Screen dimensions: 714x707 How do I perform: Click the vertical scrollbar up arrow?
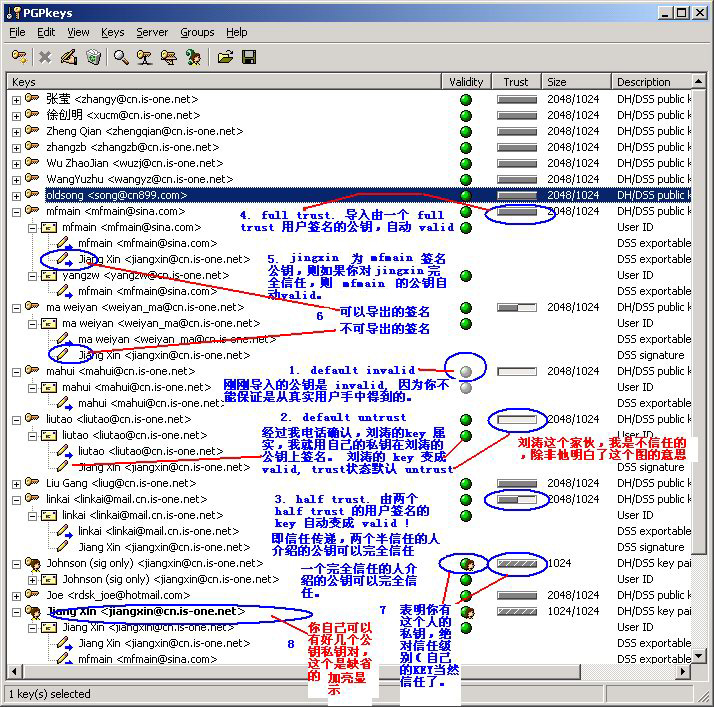(x=699, y=81)
